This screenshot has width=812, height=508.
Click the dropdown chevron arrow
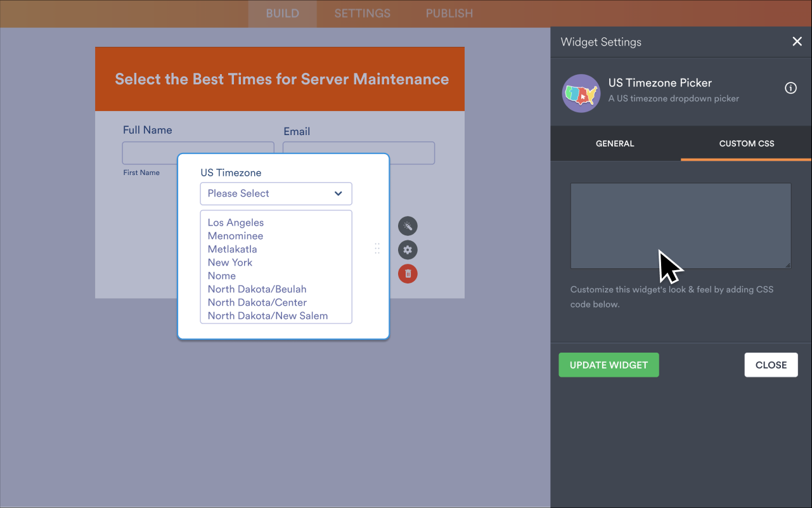coord(338,193)
